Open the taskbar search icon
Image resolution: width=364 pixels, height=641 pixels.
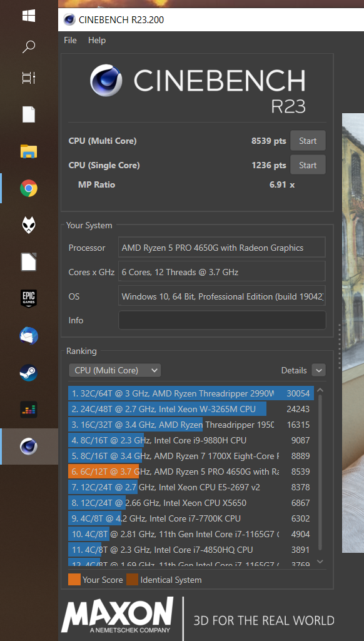click(x=29, y=46)
